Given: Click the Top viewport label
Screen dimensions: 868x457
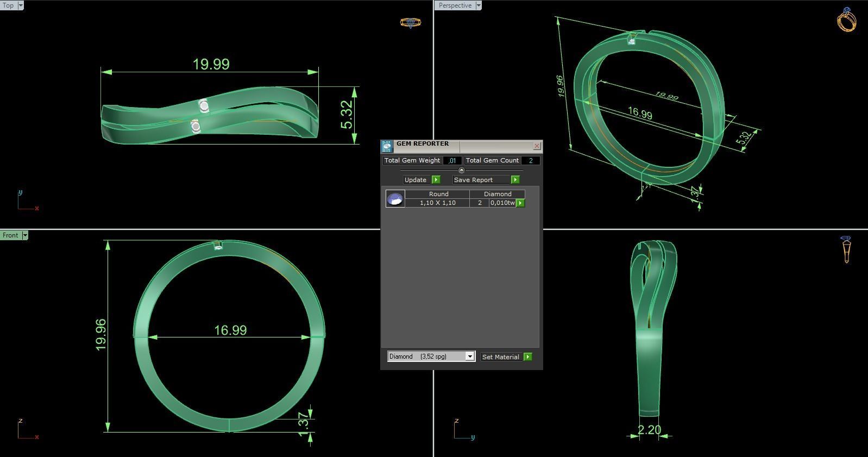Looking at the screenshot, I should coord(9,5).
